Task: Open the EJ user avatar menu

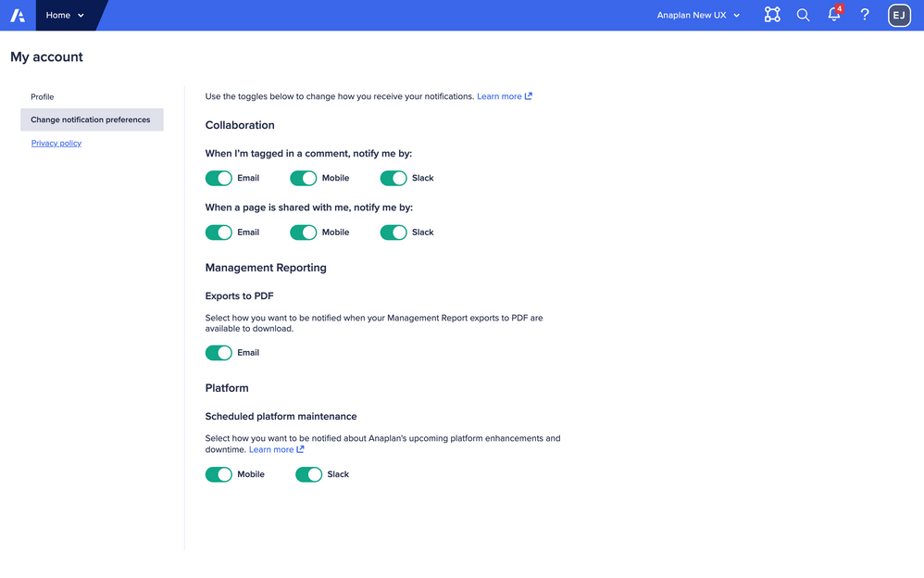Action: point(899,15)
